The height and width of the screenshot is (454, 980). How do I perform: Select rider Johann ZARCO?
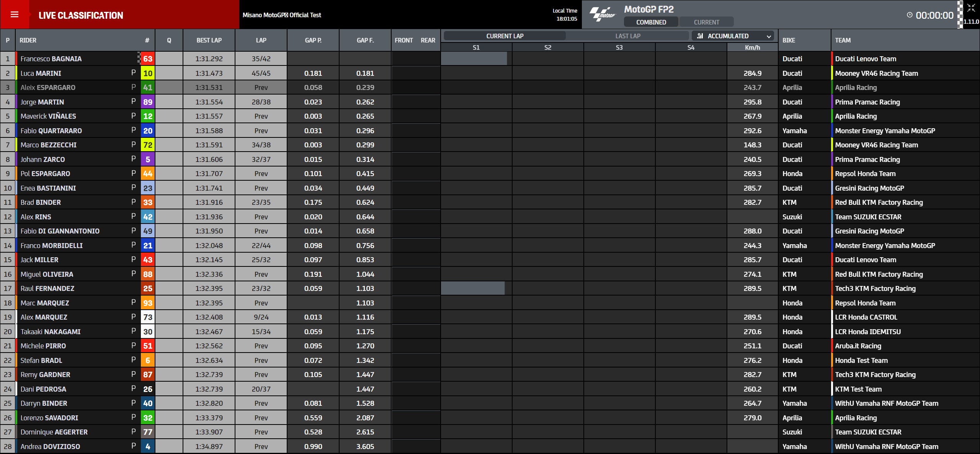tap(42, 159)
